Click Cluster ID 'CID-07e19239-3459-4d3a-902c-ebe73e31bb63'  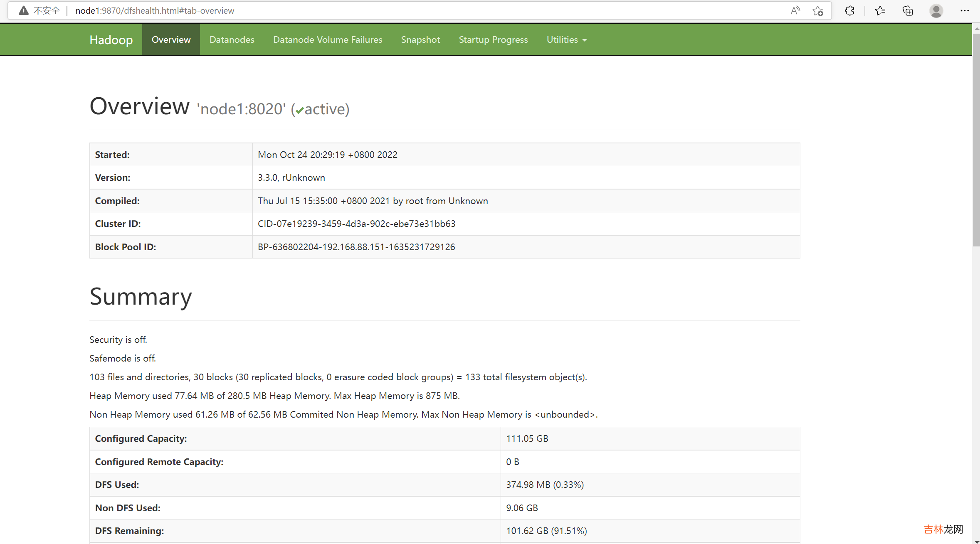pyautogui.click(x=356, y=224)
